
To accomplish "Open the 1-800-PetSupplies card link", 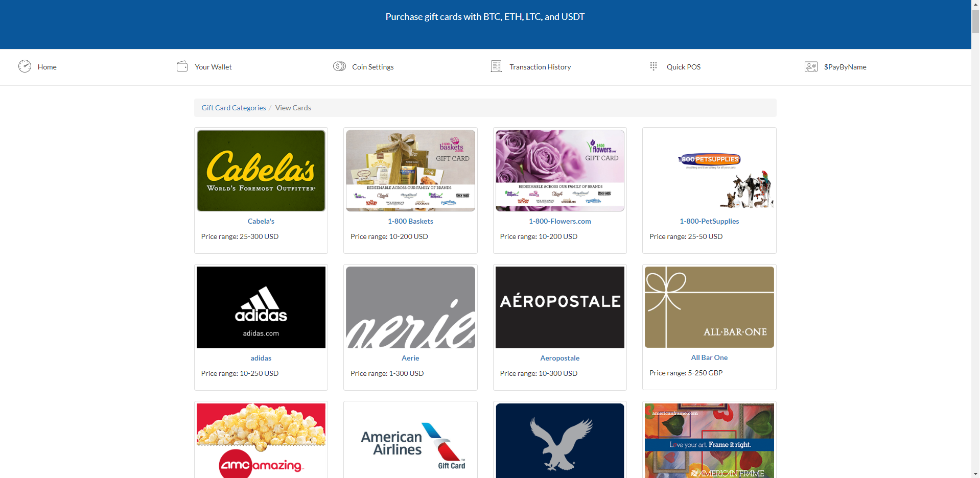I will click(709, 221).
